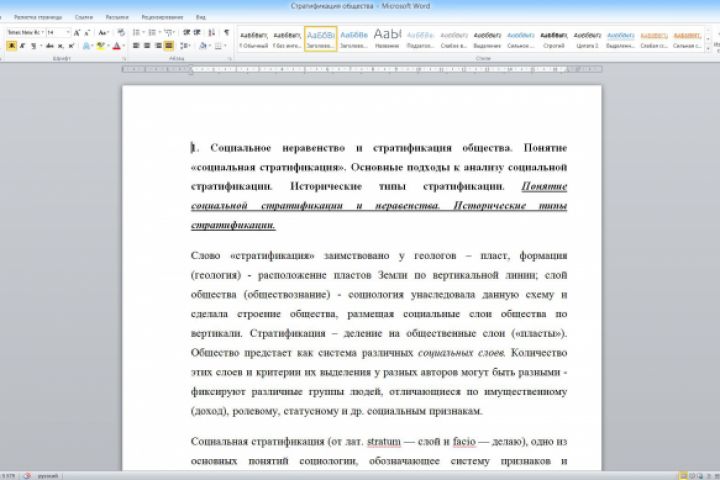Grow font size with large A icon
This screenshot has width=720, height=480.
77,33
